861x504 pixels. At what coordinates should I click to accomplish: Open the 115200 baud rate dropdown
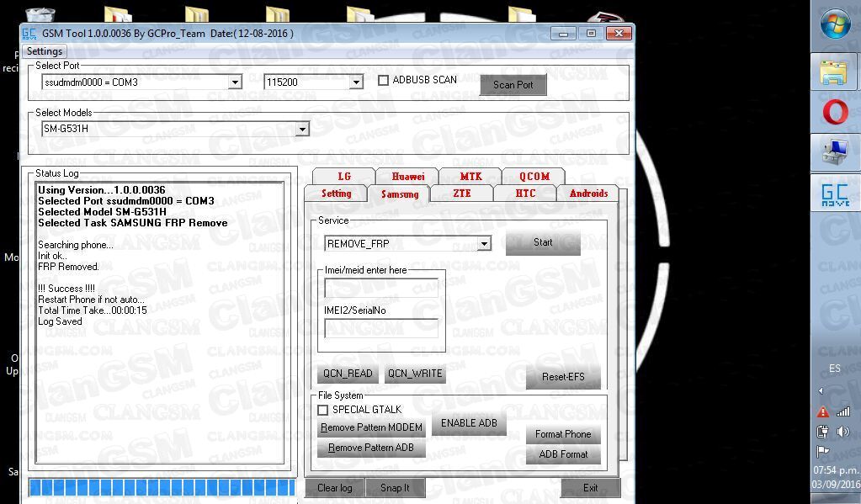click(x=356, y=82)
